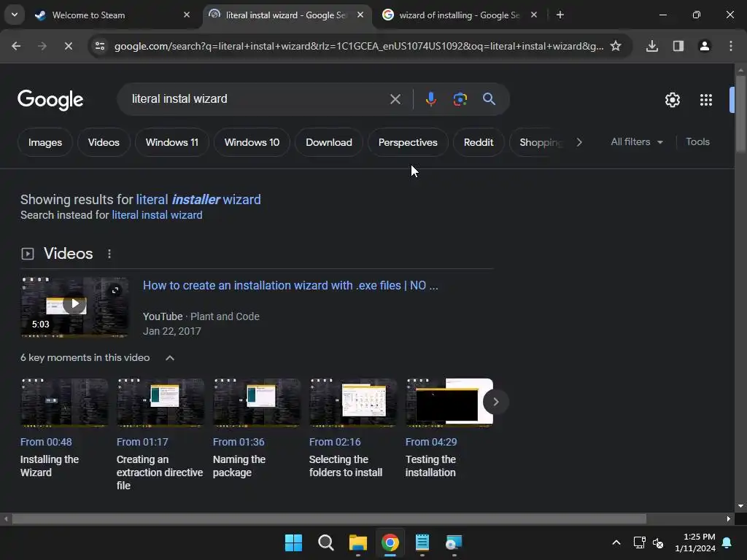747x560 pixels.
Task: Open Windows Start menu
Action: click(x=293, y=542)
